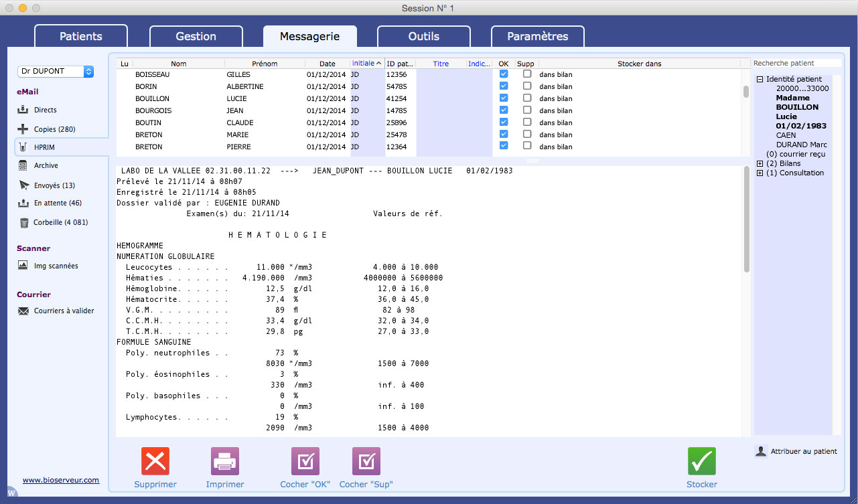858x504 pixels.
Task: Click 'dans bilan' for BRETON PIERRE
Action: pyautogui.click(x=556, y=147)
